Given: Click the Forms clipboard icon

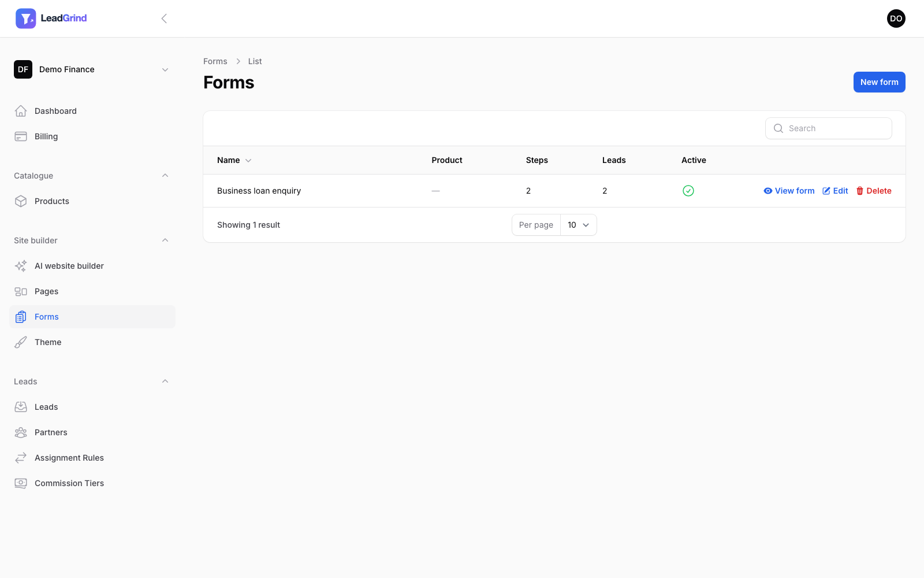Looking at the screenshot, I should pyautogui.click(x=21, y=317).
